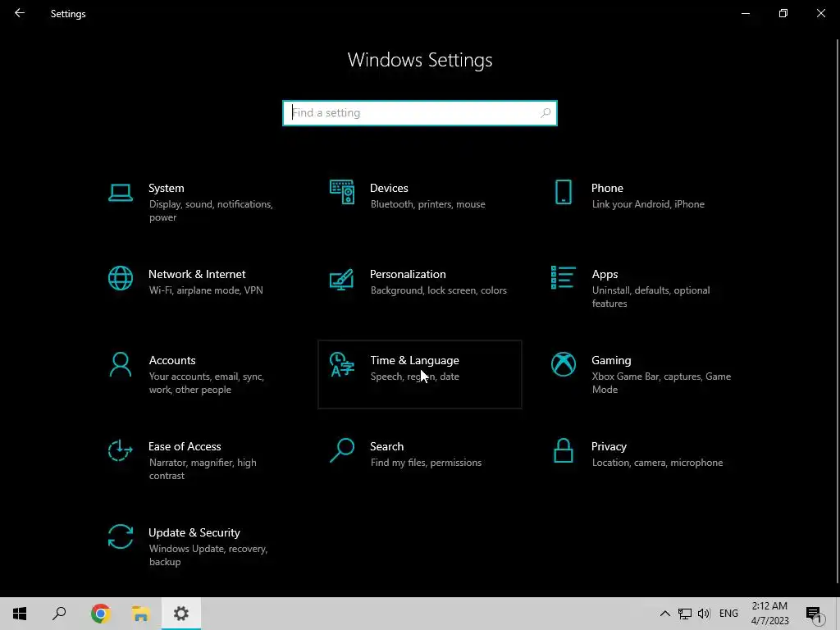Image resolution: width=840 pixels, height=630 pixels.
Task: Click the Ease of Access title
Action: click(185, 446)
